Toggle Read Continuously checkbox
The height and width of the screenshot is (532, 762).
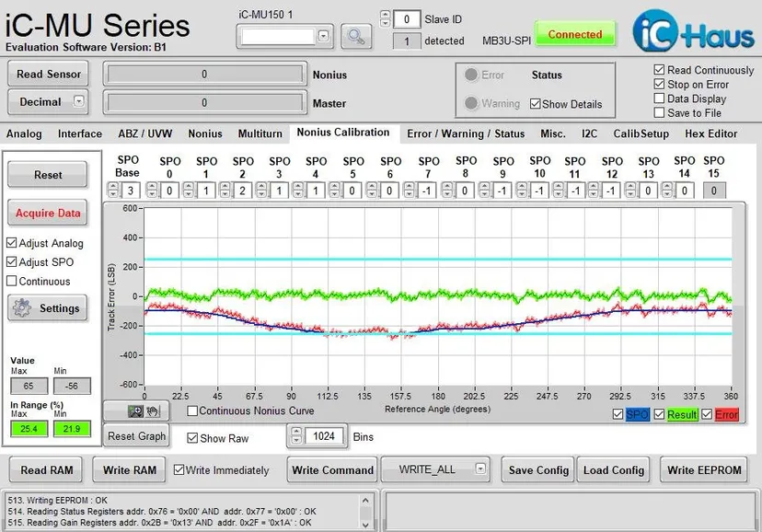click(659, 70)
